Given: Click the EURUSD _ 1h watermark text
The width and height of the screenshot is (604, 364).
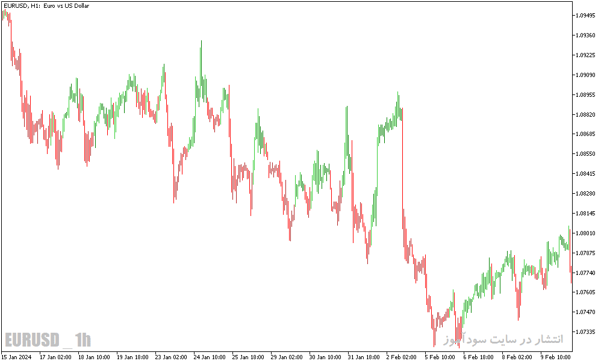Looking at the screenshot, I should click(48, 340).
